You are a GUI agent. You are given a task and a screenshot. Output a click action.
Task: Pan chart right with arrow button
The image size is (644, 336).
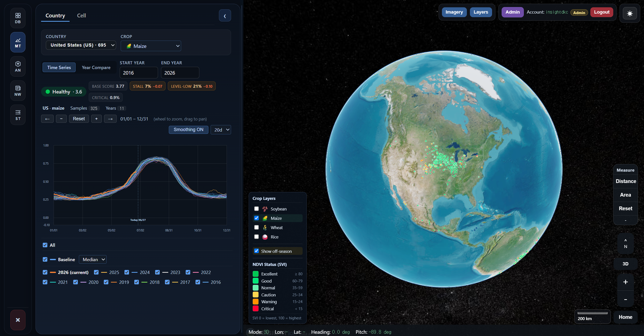click(110, 119)
